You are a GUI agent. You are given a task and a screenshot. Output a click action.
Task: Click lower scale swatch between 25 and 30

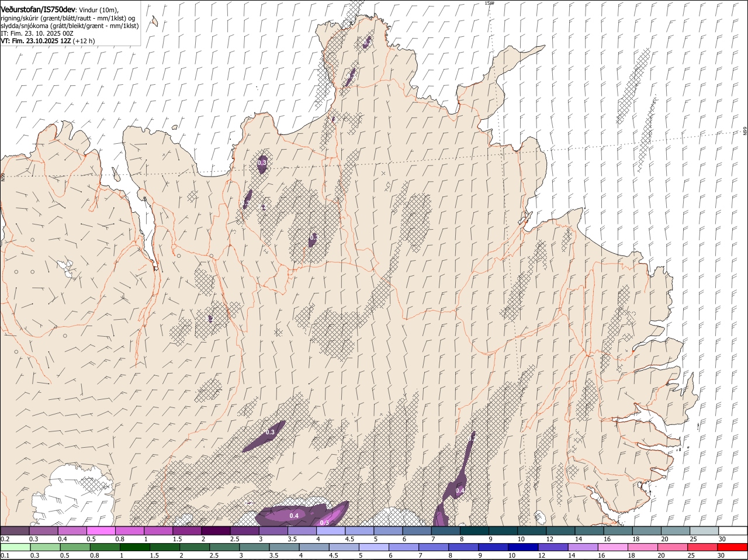coord(704,548)
